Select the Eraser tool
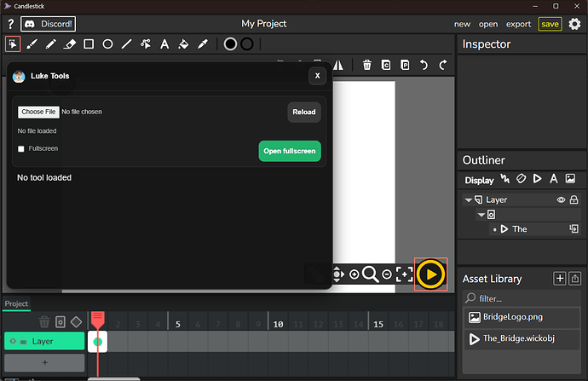This screenshot has width=588, height=381. tap(70, 43)
